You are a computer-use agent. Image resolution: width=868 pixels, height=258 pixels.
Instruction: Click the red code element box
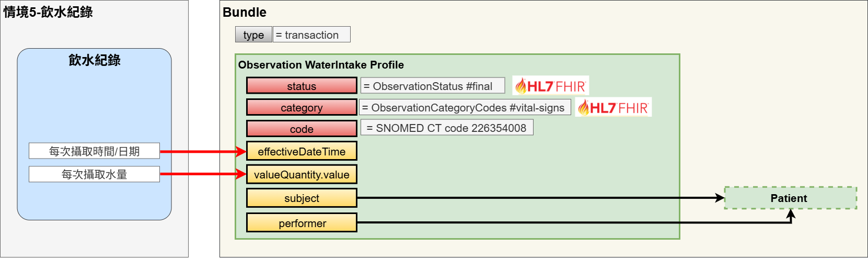pyautogui.click(x=302, y=129)
